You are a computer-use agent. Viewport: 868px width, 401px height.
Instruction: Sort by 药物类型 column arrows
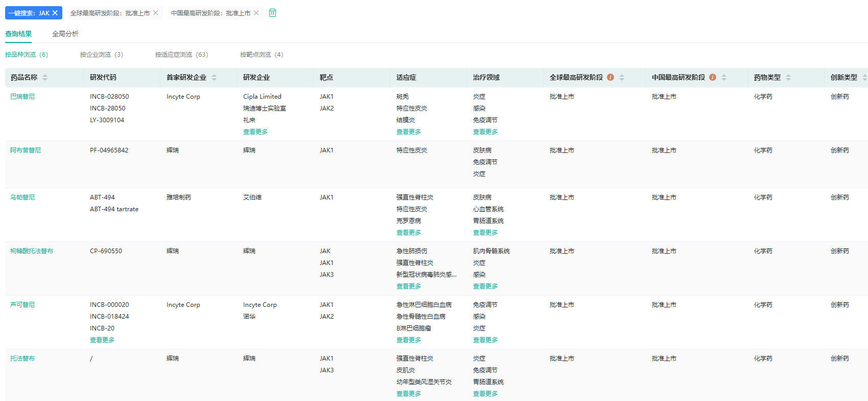click(788, 77)
